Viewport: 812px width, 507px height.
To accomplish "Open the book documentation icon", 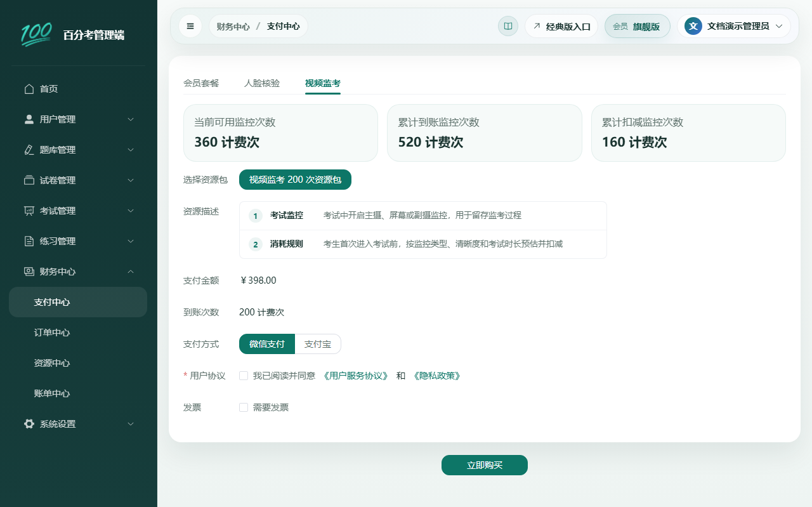I will [x=508, y=26].
